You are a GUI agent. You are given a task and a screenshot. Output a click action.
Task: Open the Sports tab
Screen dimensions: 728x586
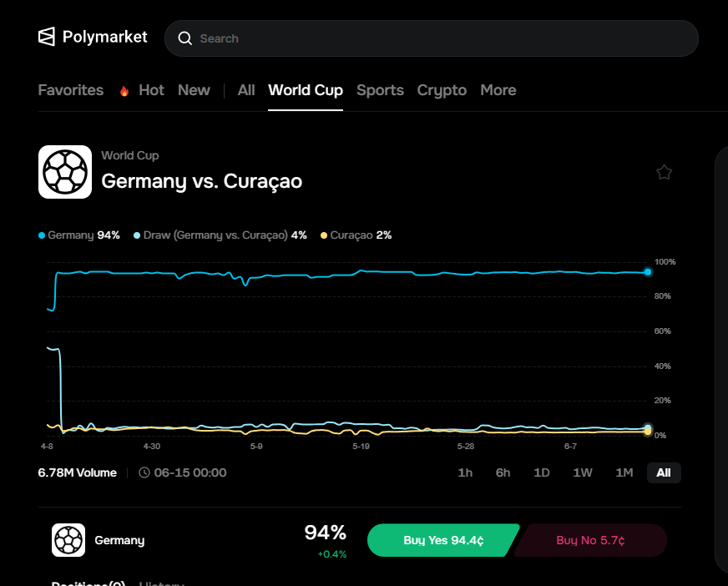(380, 90)
